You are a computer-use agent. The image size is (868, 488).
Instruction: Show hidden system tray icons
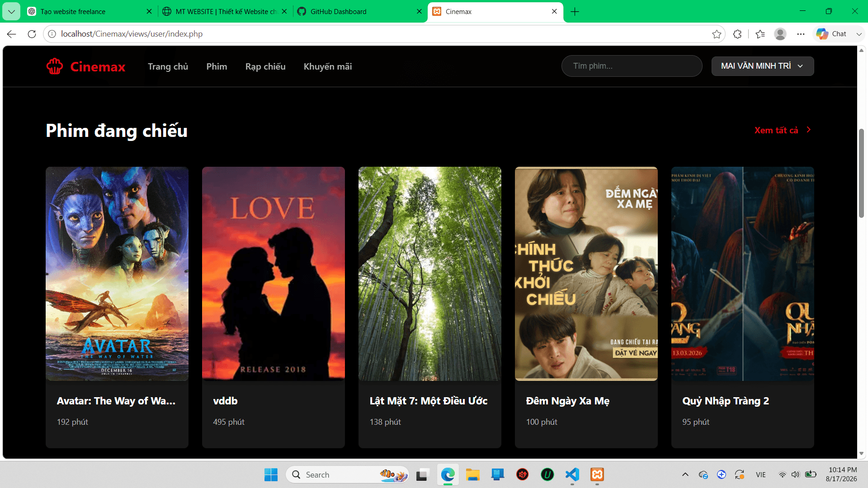[685, 474]
